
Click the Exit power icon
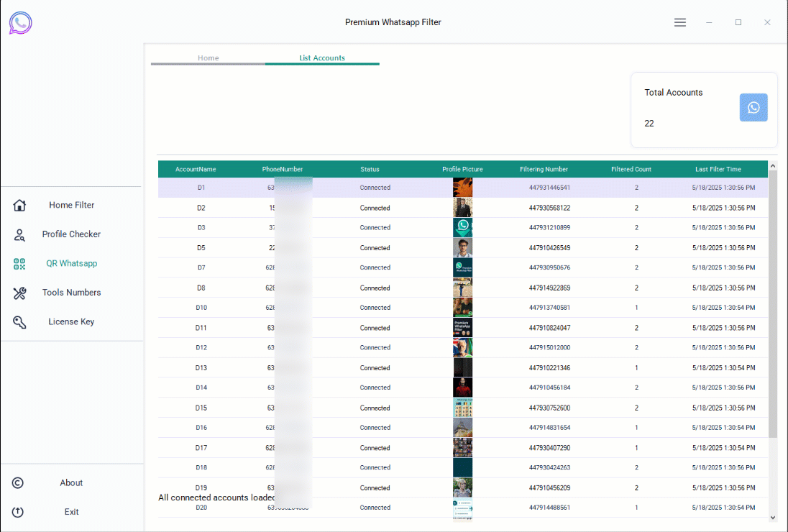(17, 512)
